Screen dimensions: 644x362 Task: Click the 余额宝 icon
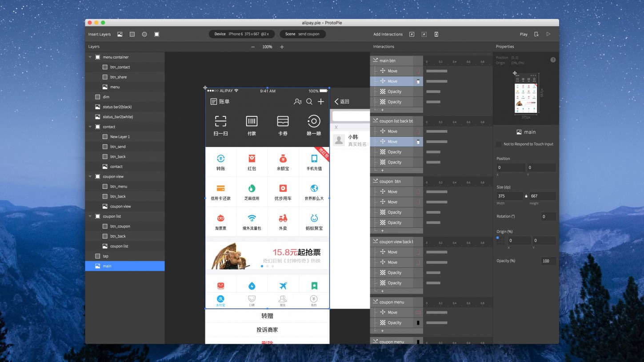[x=283, y=159]
